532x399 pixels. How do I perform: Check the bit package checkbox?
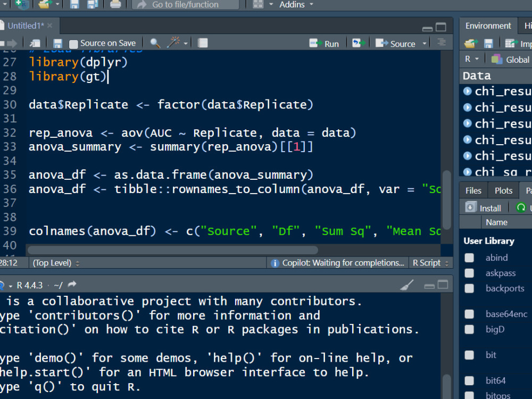(469, 355)
